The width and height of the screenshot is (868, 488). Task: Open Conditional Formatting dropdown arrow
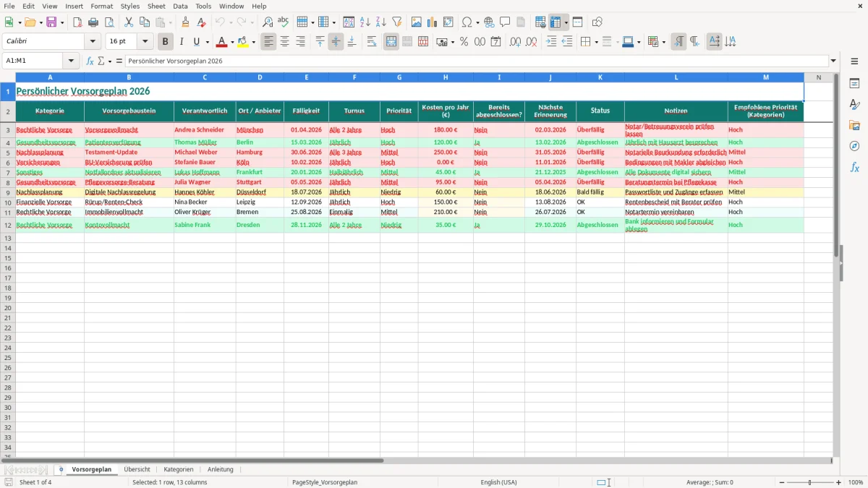(663, 42)
